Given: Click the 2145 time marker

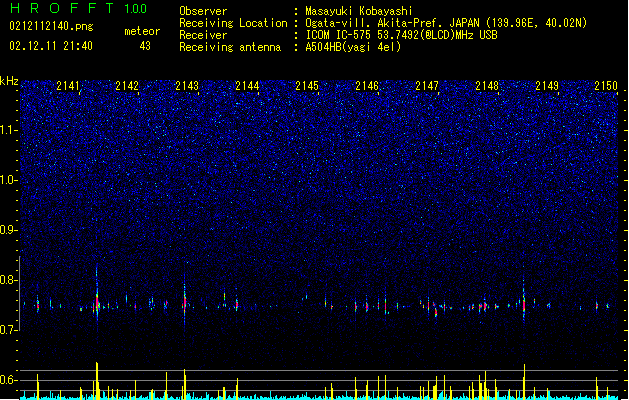Looking at the screenshot, I should [x=307, y=86].
